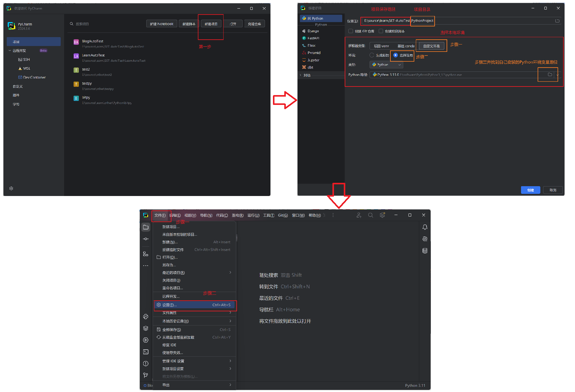This screenshot has width=575, height=392.
Task: Click the PyCharm logo in the IDE window
Action: click(146, 215)
